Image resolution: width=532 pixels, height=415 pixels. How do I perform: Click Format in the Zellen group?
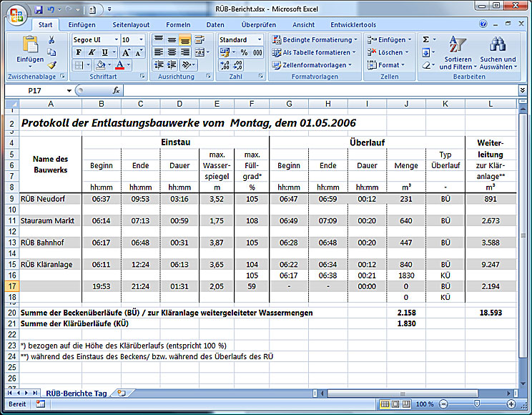[386, 65]
